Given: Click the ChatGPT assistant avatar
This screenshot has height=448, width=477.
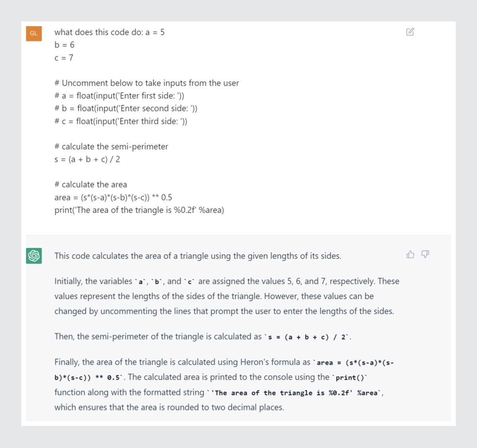Looking at the screenshot, I should (x=34, y=256).
